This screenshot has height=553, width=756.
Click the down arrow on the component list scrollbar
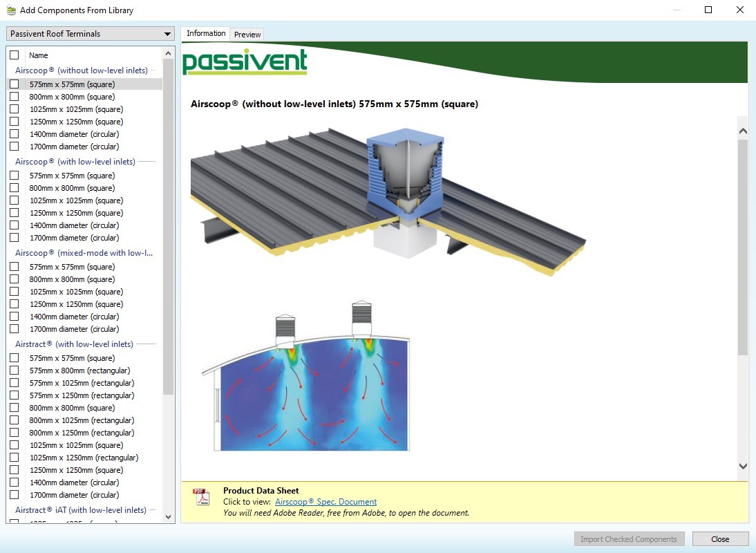167,516
